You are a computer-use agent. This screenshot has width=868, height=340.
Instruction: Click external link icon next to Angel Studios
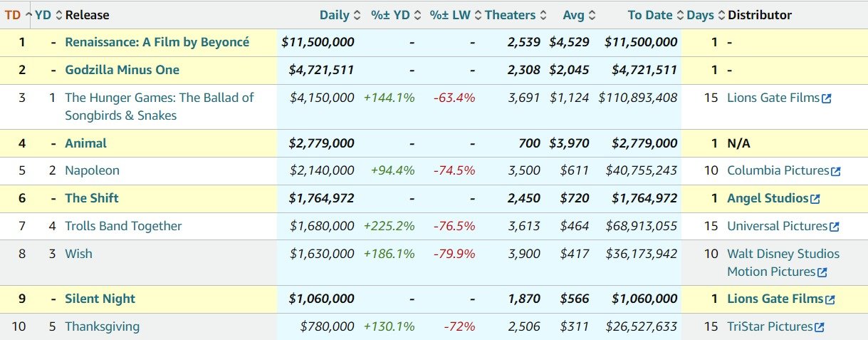pos(815,199)
